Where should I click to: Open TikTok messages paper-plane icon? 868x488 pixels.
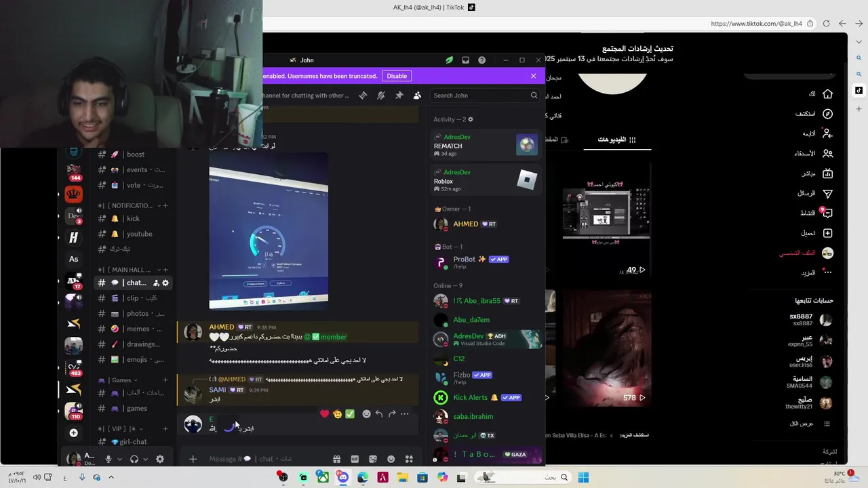(827, 193)
